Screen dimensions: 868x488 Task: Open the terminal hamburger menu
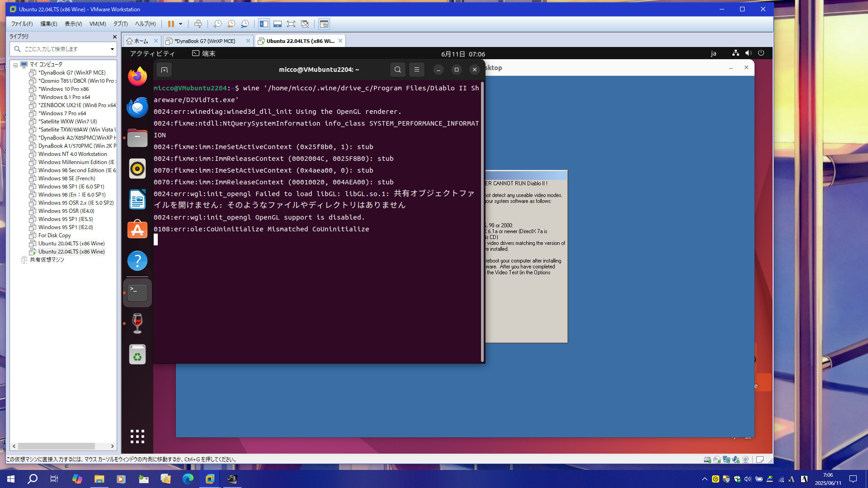[417, 70]
